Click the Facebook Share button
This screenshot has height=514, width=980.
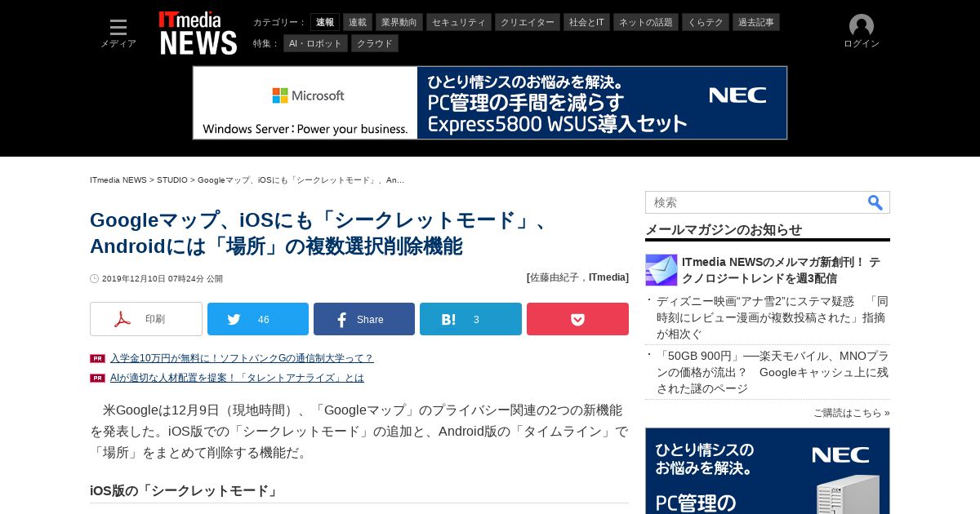coord(364,319)
